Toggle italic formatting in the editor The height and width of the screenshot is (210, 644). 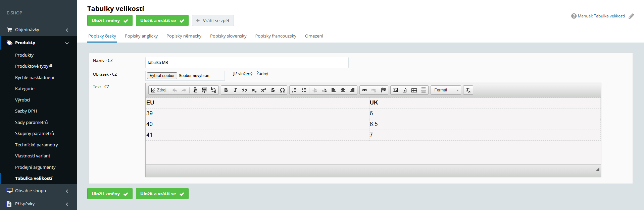point(235,90)
